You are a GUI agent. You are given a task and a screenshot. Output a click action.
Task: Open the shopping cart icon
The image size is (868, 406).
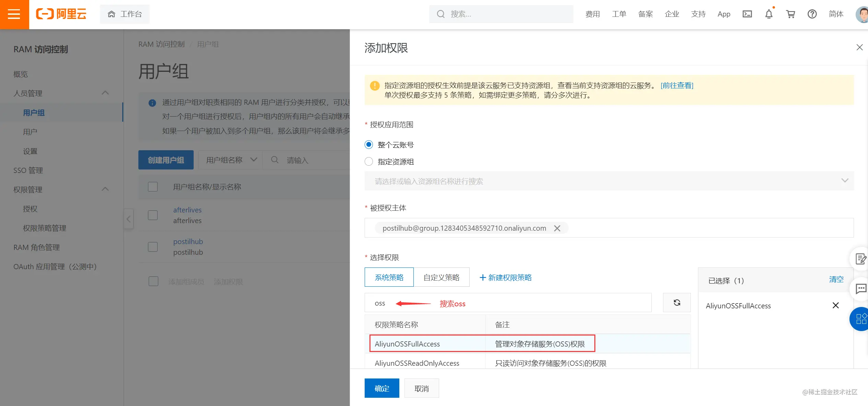click(791, 14)
